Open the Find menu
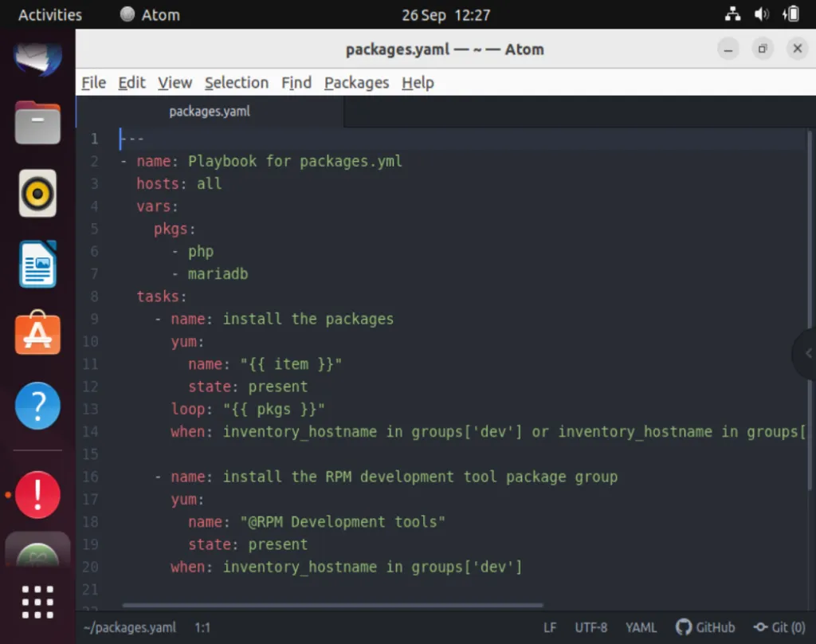Image resolution: width=816 pixels, height=644 pixels. [296, 83]
